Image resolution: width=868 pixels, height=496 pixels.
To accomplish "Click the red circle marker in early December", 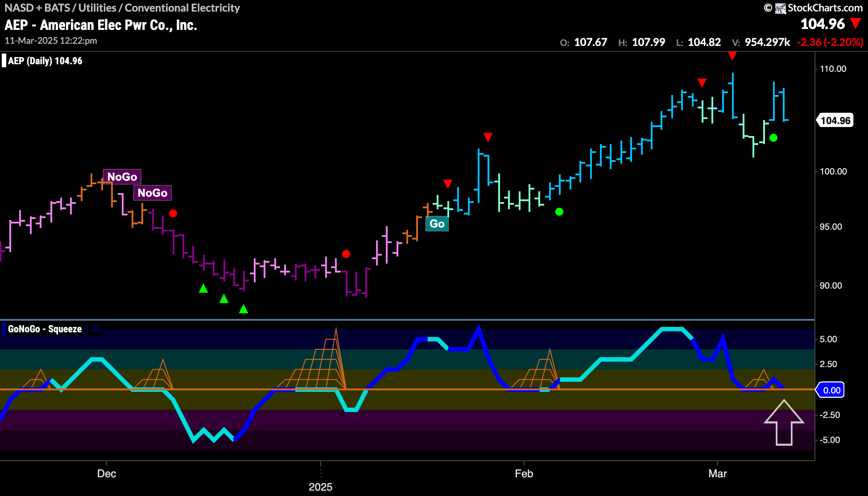I will coord(173,213).
